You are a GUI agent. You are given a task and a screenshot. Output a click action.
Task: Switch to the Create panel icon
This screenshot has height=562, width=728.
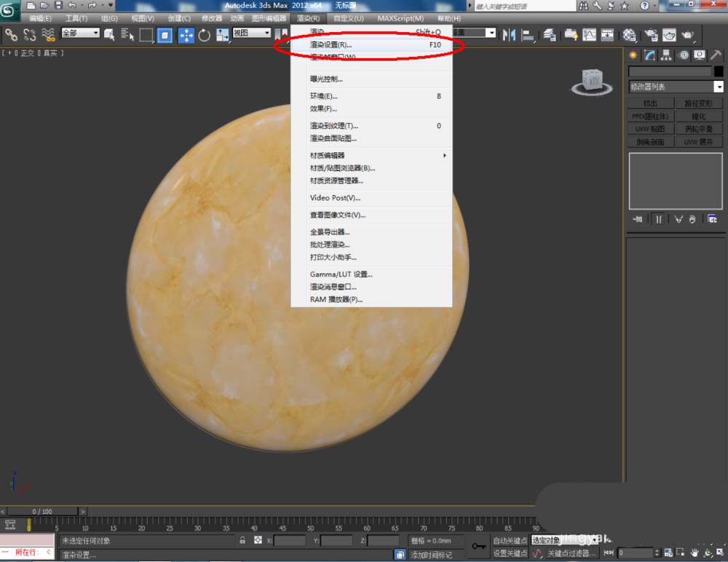(x=633, y=55)
